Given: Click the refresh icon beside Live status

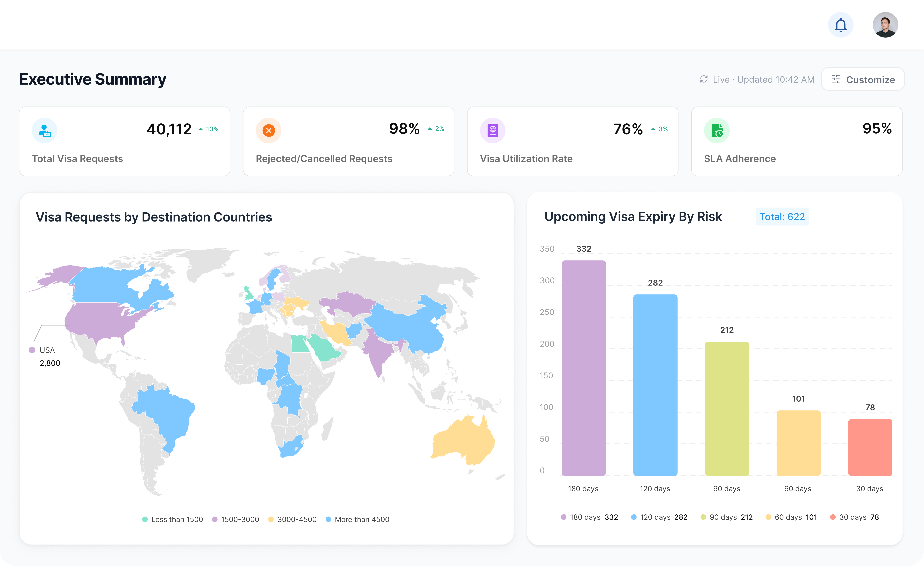Looking at the screenshot, I should (703, 79).
